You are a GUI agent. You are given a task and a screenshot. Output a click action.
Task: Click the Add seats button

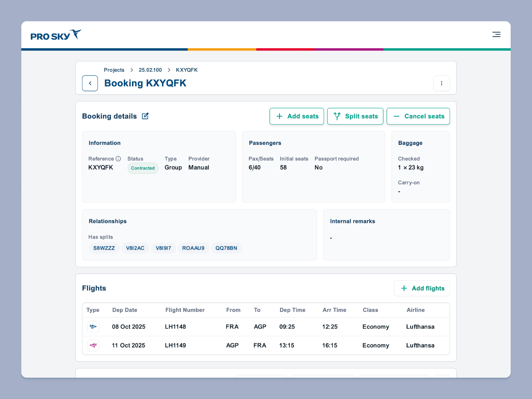click(297, 116)
